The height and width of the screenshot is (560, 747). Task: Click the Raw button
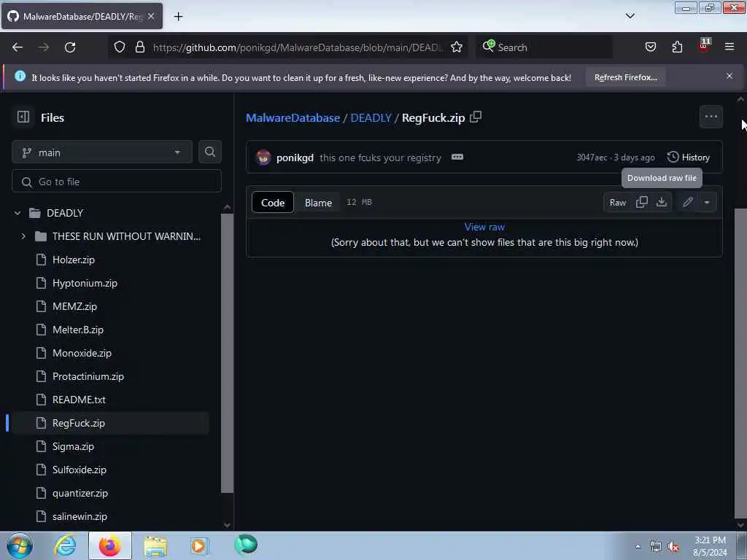click(617, 203)
